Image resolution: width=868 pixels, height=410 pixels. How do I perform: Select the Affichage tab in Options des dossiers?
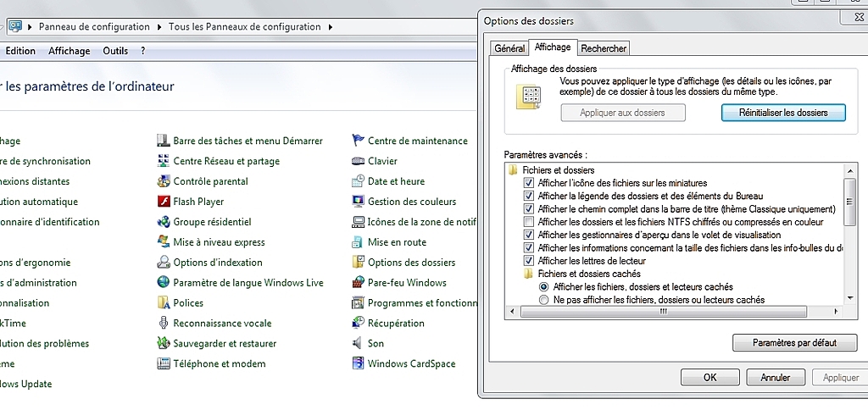click(553, 47)
